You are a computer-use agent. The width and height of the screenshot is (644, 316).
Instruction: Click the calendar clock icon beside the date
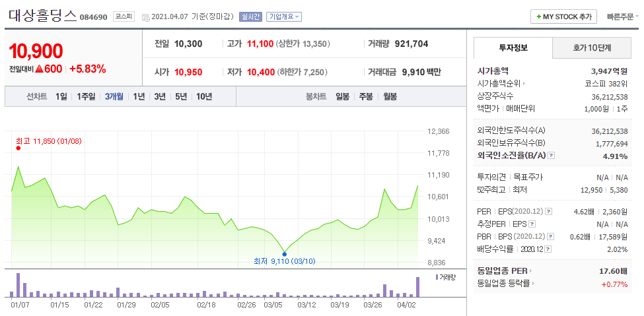pos(146,17)
